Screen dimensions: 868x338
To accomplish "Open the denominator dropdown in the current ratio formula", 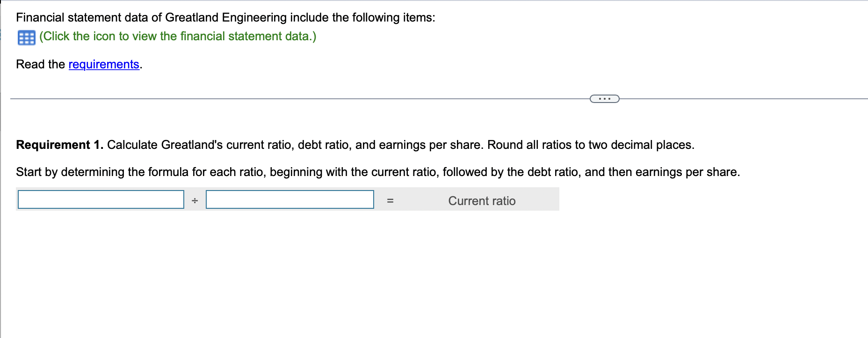I will coord(290,200).
